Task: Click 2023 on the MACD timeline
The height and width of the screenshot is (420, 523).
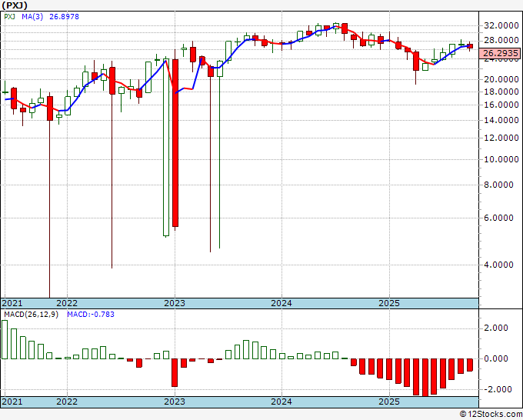Action: [x=175, y=402]
